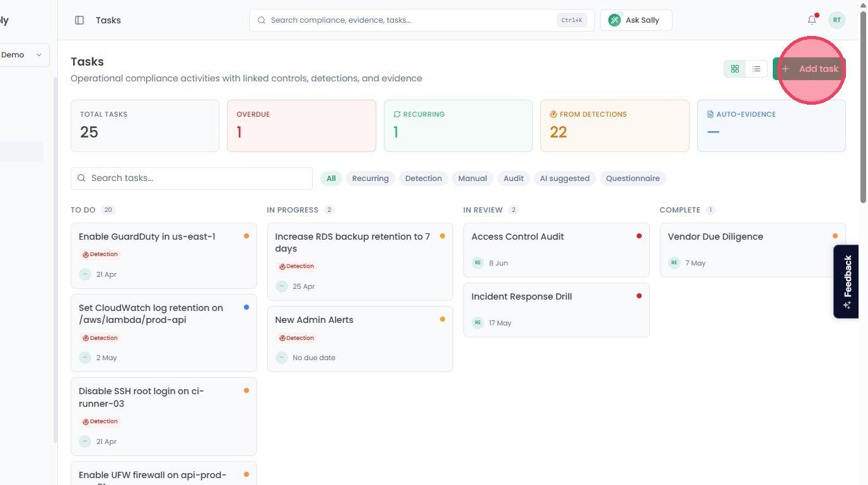Click the RE avatar on Incident Response Drill
The image size is (868, 485).
478,323
